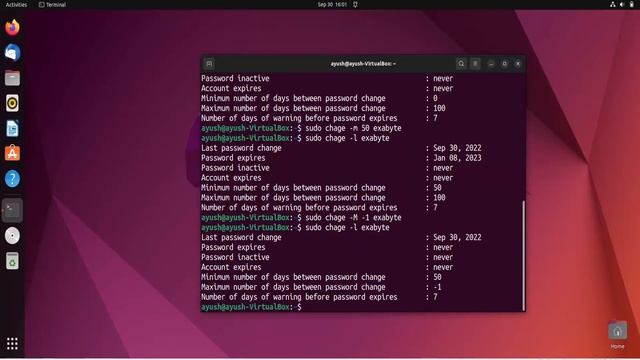Open terminal search magnifier icon
Viewport: 640px width, 360px height.
pyautogui.click(x=461, y=64)
